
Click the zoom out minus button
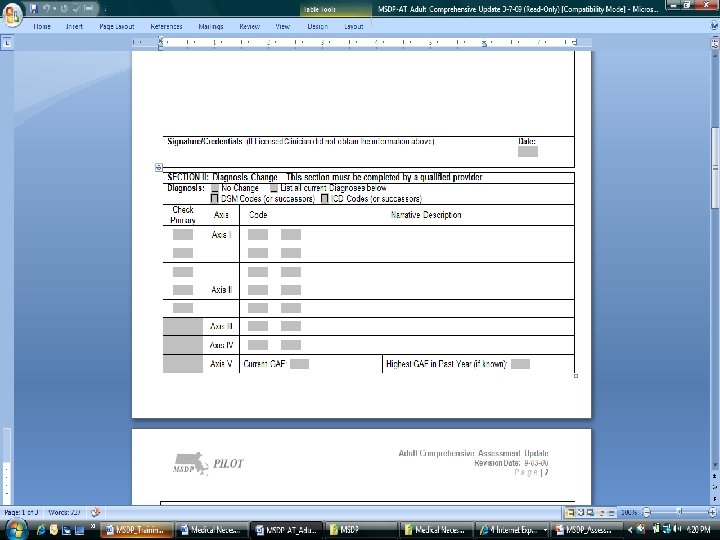(x=647, y=512)
